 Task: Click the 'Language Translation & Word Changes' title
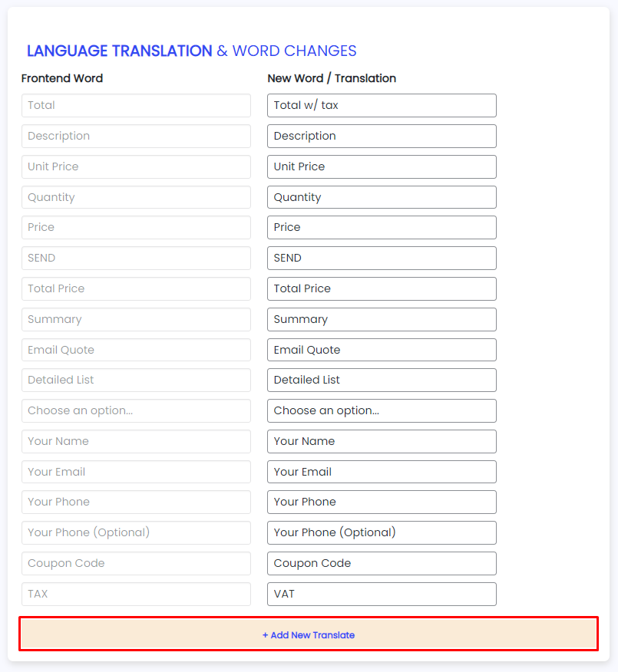click(192, 51)
